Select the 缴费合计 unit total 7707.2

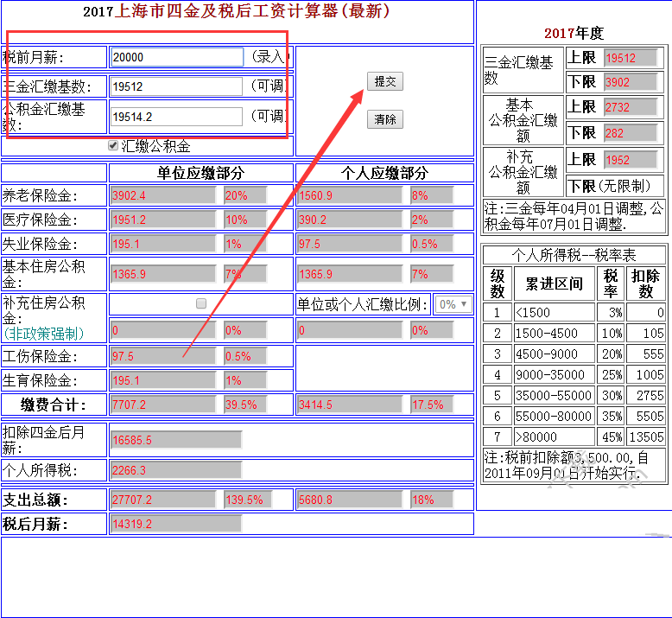[x=163, y=405]
